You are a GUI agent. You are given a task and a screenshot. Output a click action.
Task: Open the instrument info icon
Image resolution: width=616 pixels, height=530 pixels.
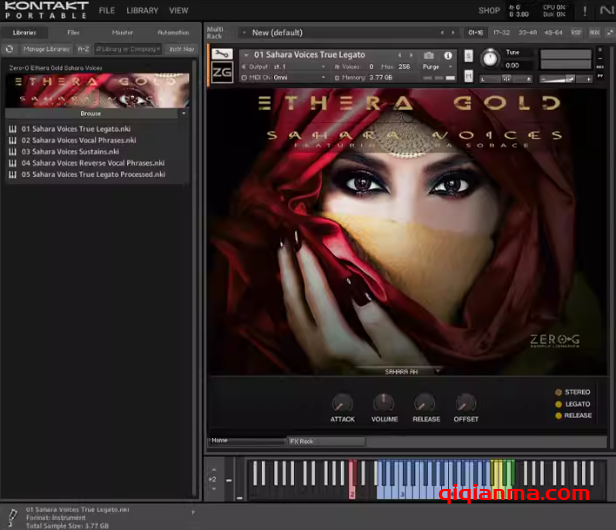pos(447,55)
